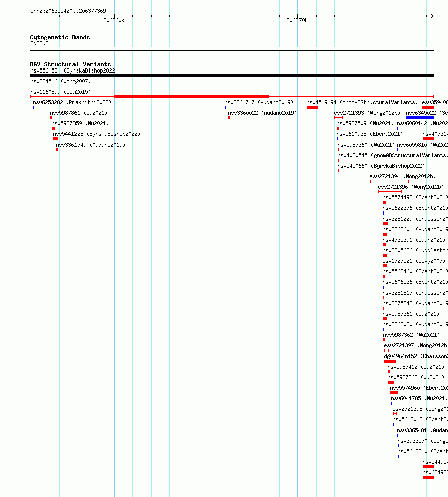The image size is (448, 497).
Task: Click esv2721393 (Wong2012b) label
Action: tap(367, 113)
